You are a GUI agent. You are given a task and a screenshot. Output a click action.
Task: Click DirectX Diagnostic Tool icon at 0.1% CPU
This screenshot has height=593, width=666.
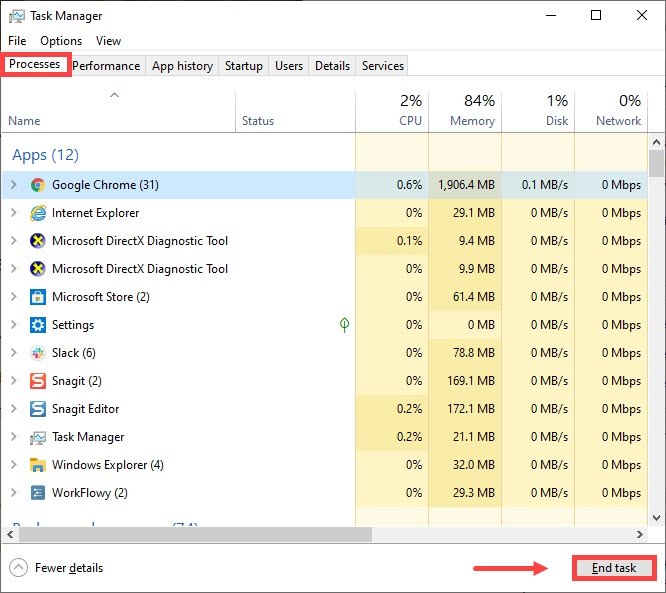pos(38,241)
